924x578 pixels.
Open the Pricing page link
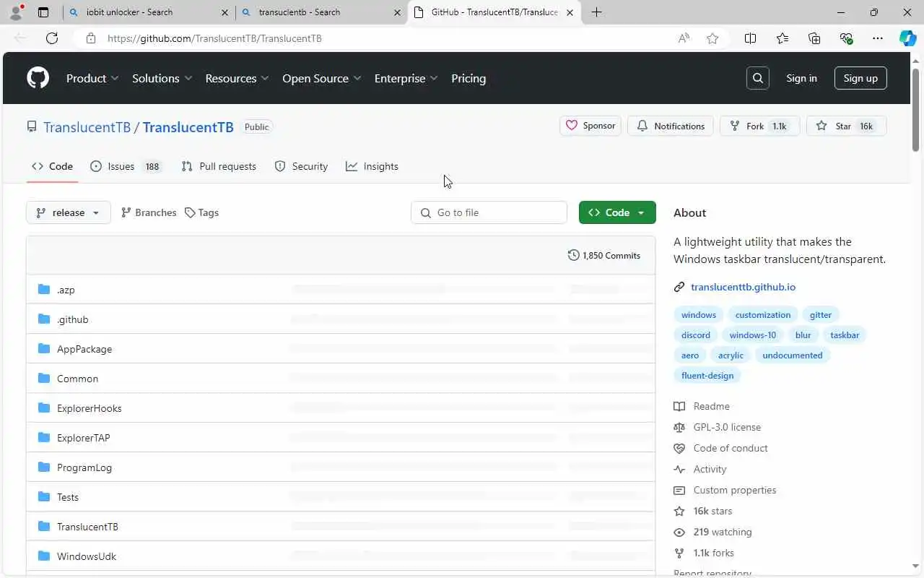click(468, 78)
